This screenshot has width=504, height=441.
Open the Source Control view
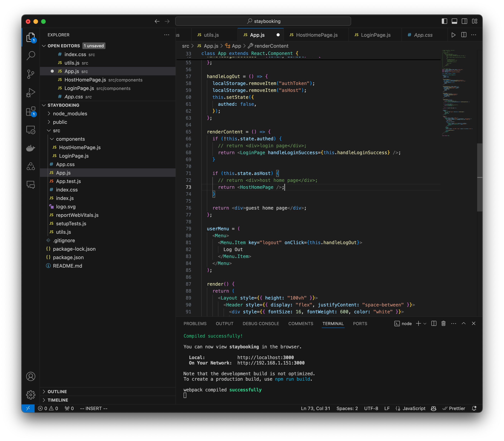31,74
